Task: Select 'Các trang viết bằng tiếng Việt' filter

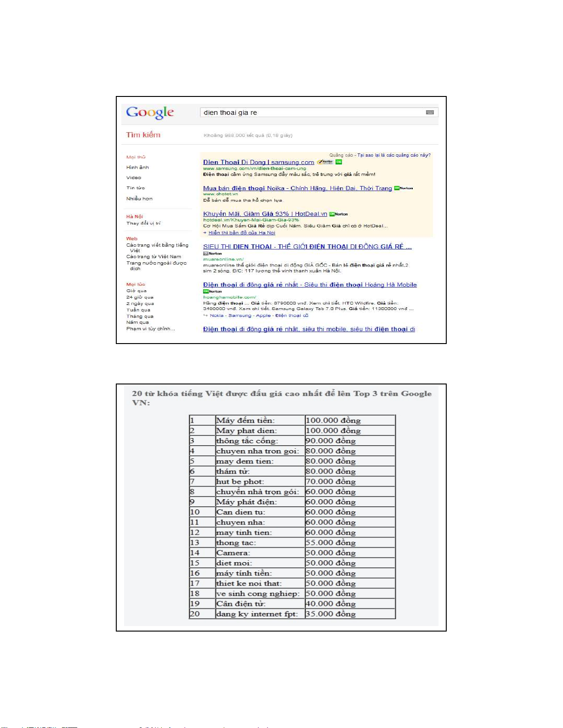Action: coord(157,248)
